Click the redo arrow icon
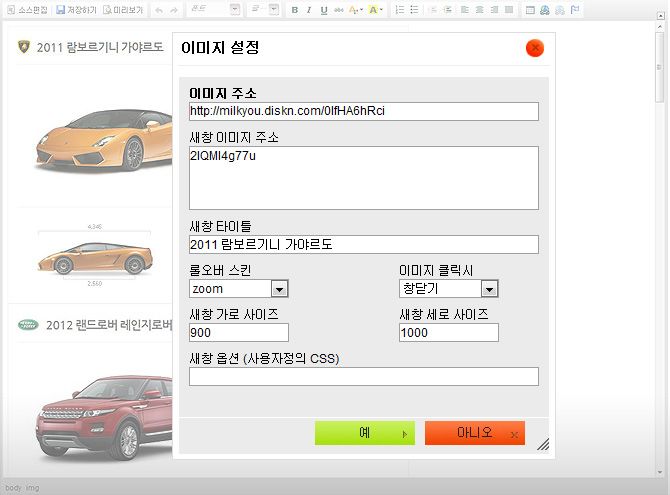Screen dimensions: 670x495 click(173, 10)
